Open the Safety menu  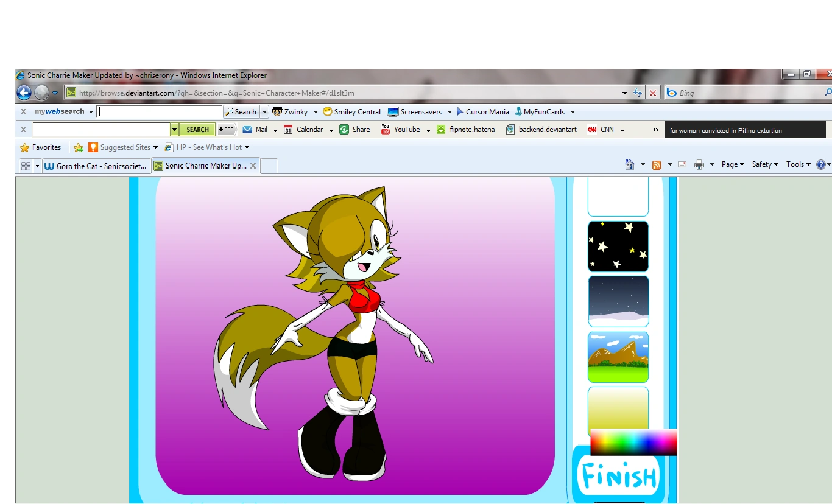tap(765, 164)
